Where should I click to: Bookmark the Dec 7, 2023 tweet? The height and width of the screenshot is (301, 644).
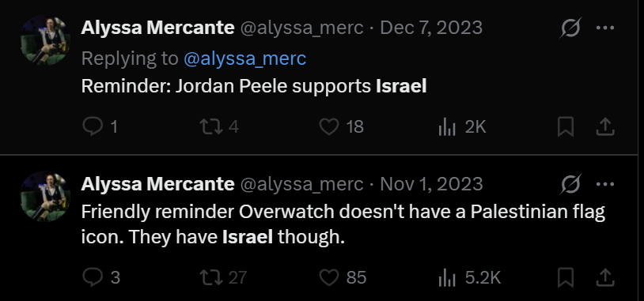click(x=565, y=126)
